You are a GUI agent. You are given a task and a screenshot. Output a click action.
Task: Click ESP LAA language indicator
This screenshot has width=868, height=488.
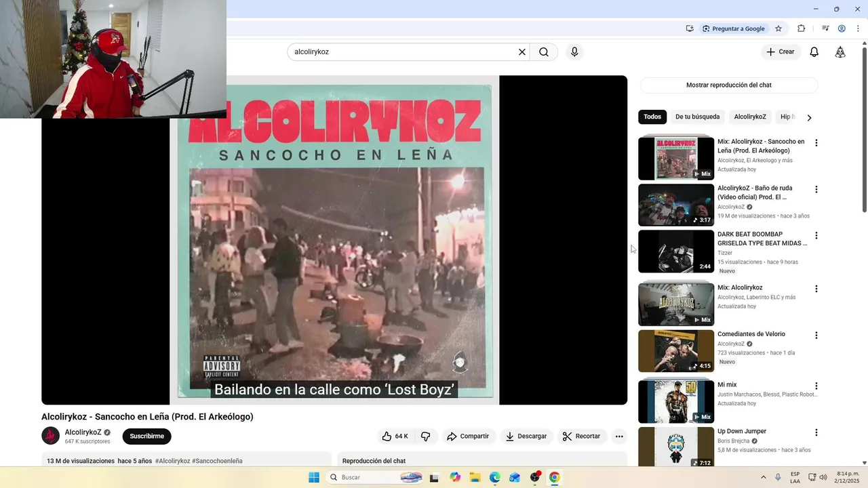click(795, 477)
